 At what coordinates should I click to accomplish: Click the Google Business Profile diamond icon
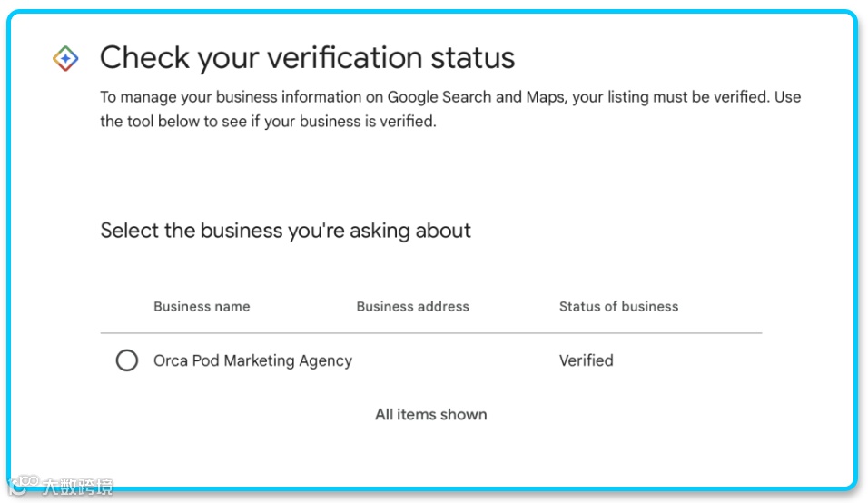[x=65, y=59]
